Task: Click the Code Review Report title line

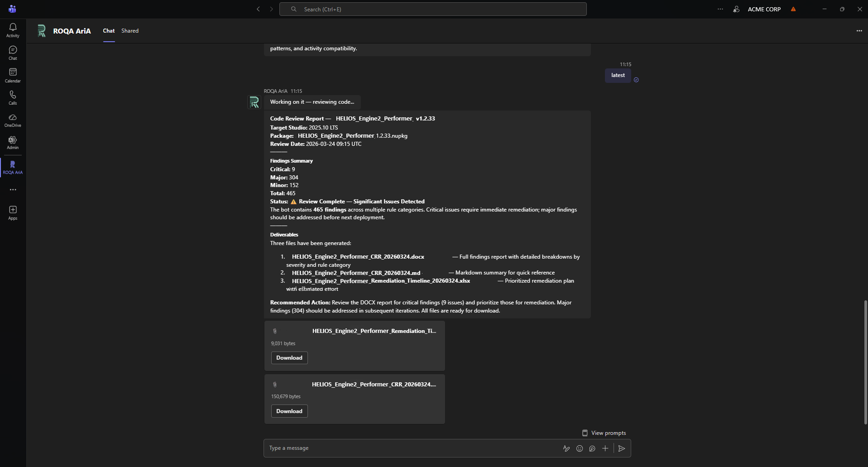Action: tap(352, 119)
